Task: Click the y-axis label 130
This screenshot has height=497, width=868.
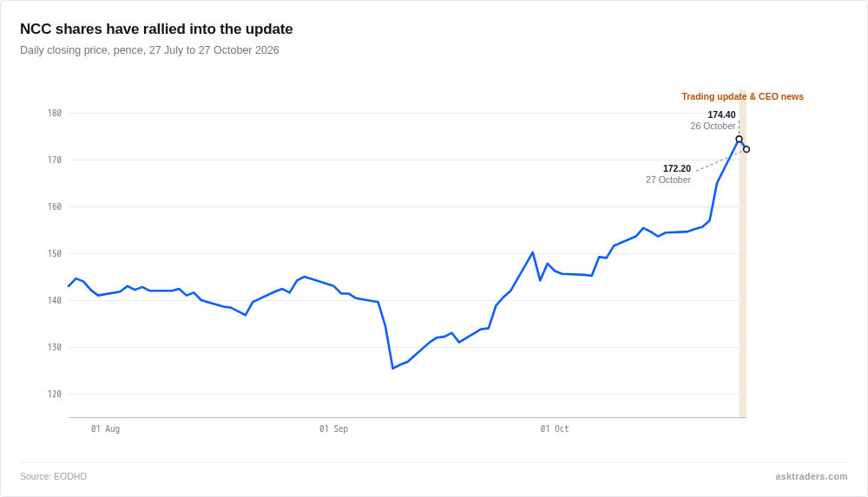Action: (x=54, y=348)
